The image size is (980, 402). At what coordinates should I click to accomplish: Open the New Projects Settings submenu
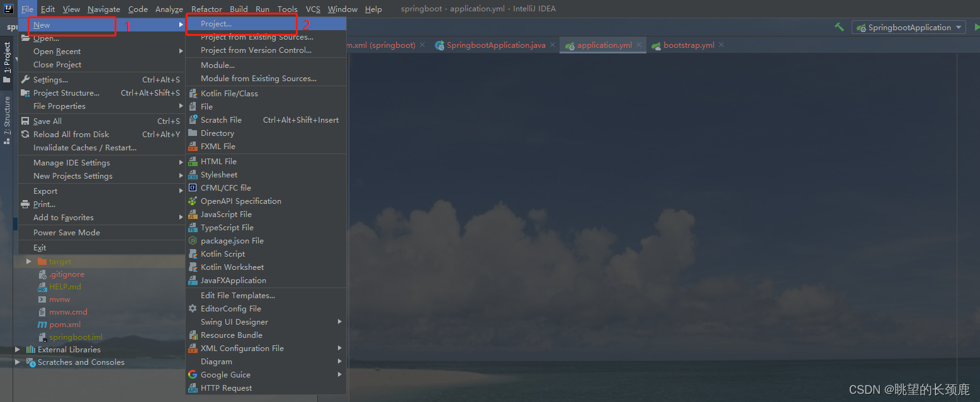point(103,176)
